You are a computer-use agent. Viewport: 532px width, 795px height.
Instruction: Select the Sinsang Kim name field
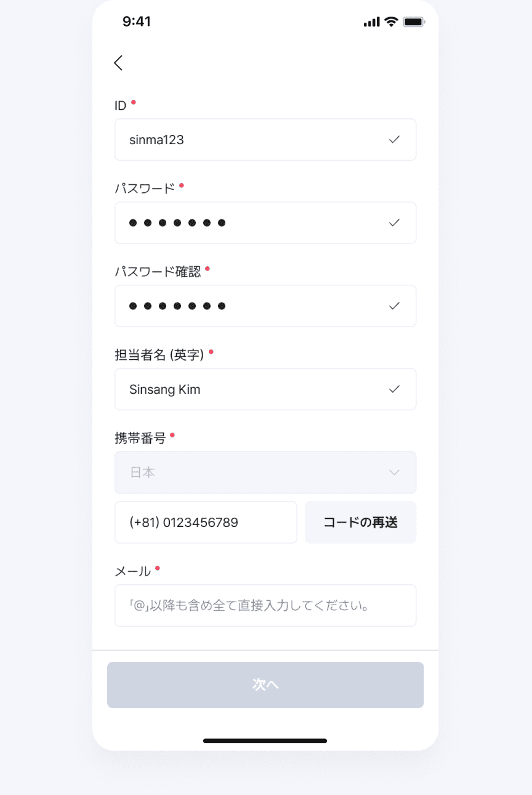(265, 389)
